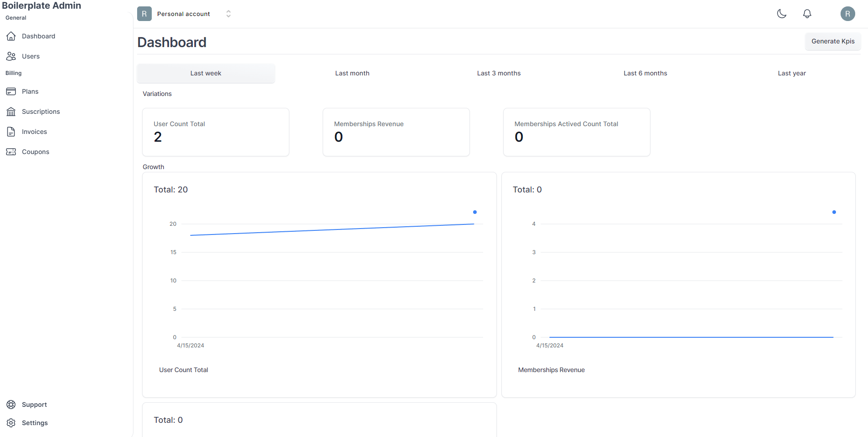
Task: Click the Invoices document icon
Action: click(x=11, y=132)
